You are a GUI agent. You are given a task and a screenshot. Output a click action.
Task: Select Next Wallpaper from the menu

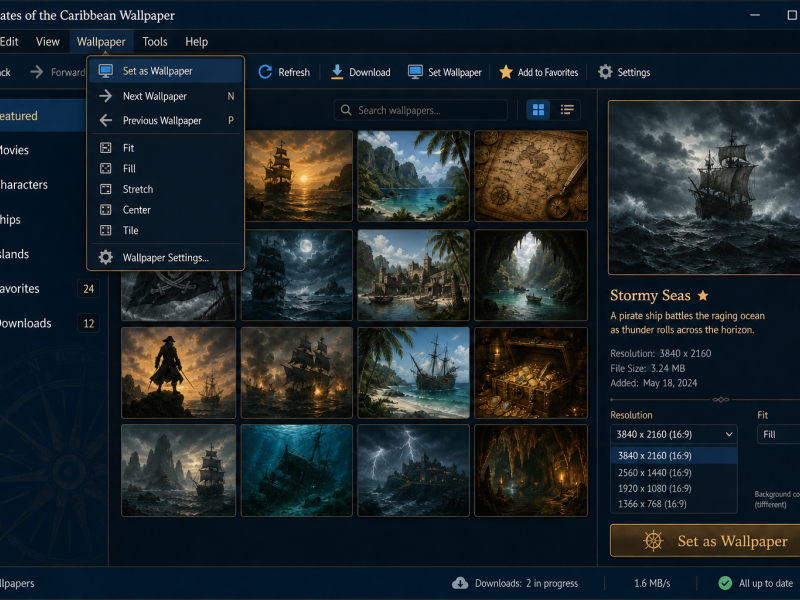pyautogui.click(x=165, y=96)
